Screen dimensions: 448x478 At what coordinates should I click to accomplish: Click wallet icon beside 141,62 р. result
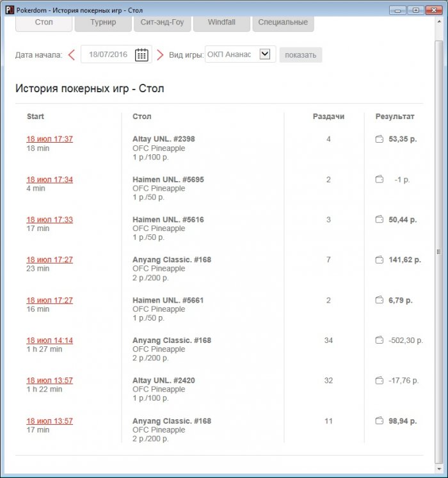pos(379,260)
